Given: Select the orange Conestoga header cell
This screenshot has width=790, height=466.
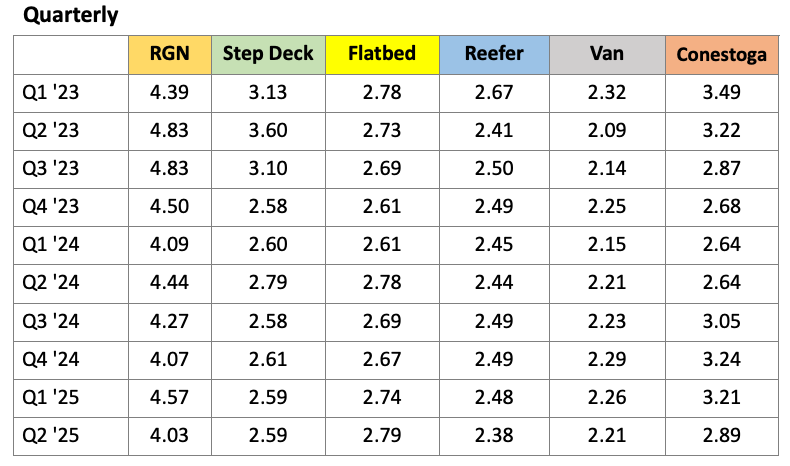Looking at the screenshot, I should point(721,54).
